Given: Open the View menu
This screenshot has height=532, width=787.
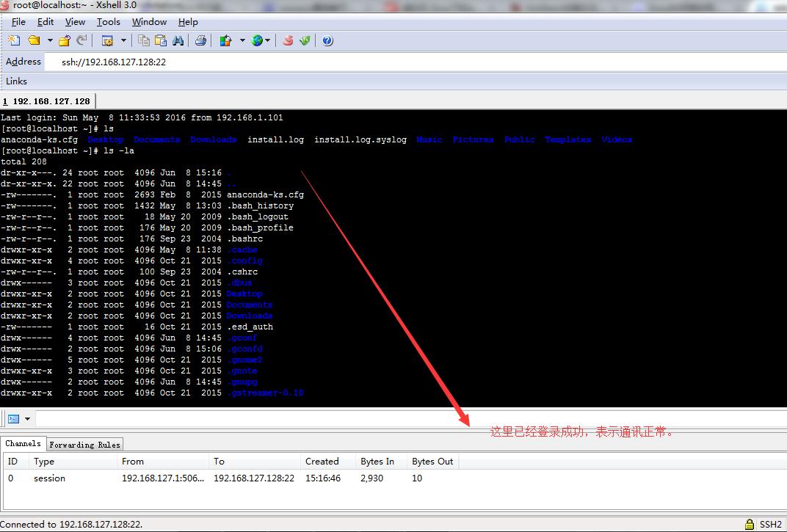Looking at the screenshot, I should tap(75, 22).
